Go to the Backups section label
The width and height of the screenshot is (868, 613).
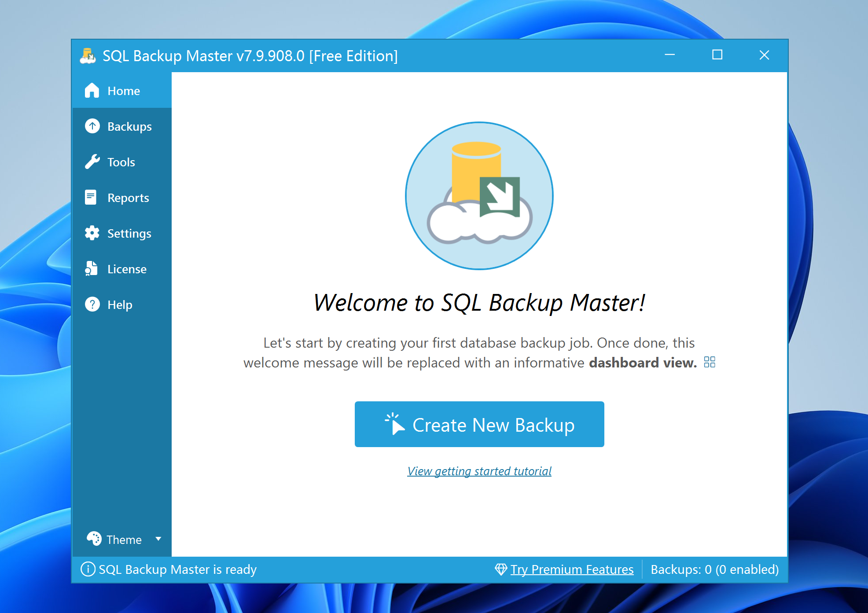pyautogui.click(x=129, y=126)
